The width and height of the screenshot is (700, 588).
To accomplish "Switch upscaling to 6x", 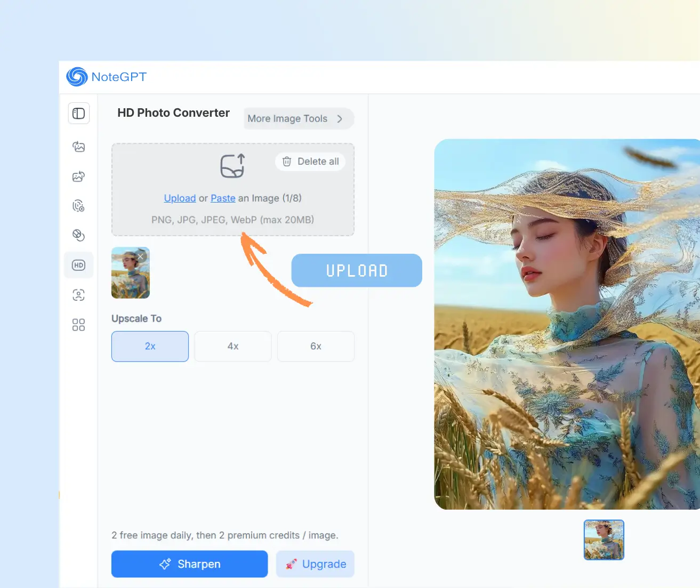I will click(x=316, y=346).
